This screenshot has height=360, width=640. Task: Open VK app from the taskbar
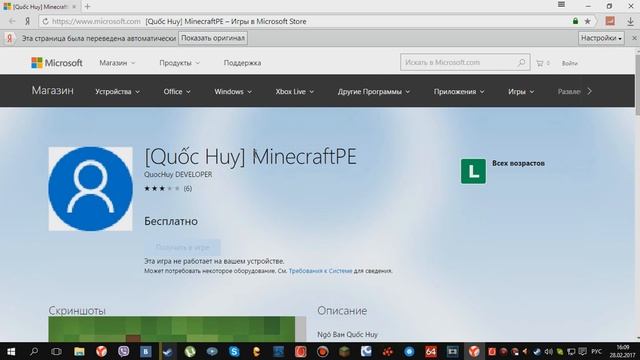pyautogui.click(x=145, y=351)
